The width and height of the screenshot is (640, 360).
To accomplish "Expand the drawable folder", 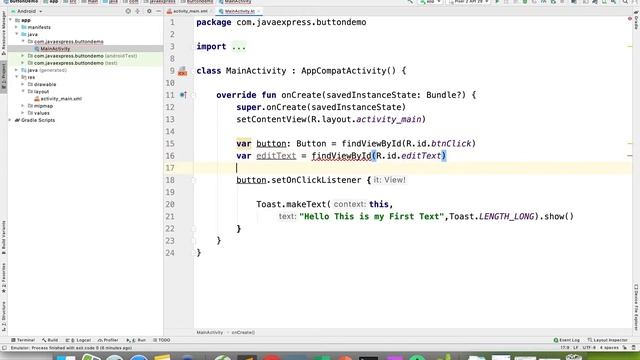I will tap(23, 84).
